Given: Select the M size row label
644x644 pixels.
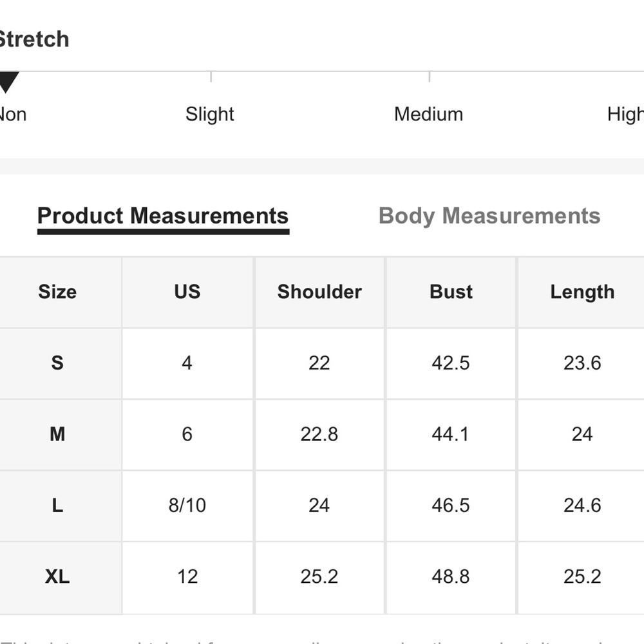Looking at the screenshot, I should coord(57,434).
